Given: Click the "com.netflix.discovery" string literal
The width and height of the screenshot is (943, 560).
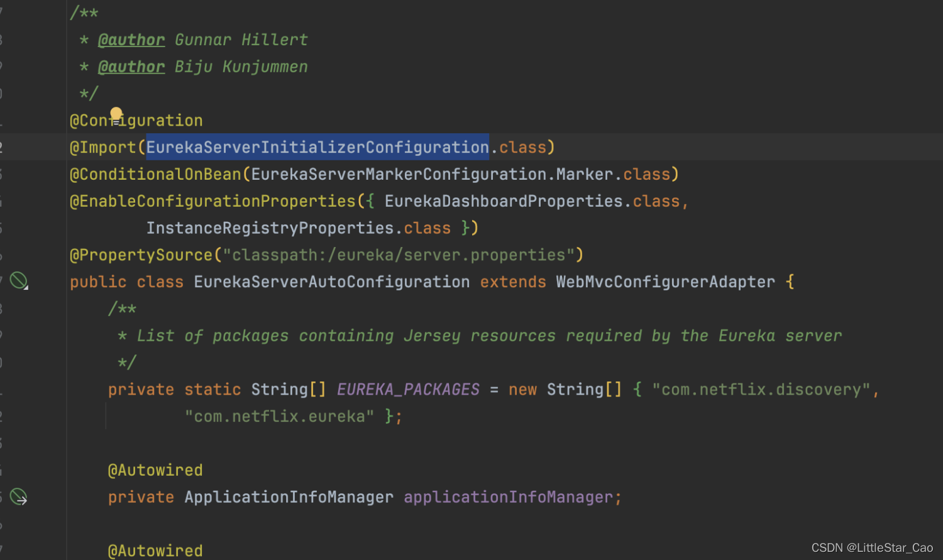Looking at the screenshot, I should tap(761, 390).
